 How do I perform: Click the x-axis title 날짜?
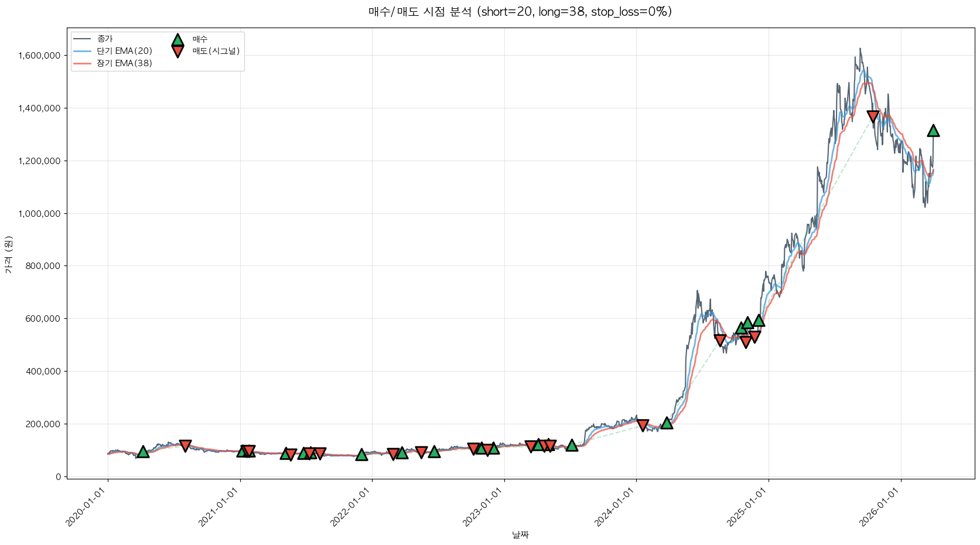[520, 534]
